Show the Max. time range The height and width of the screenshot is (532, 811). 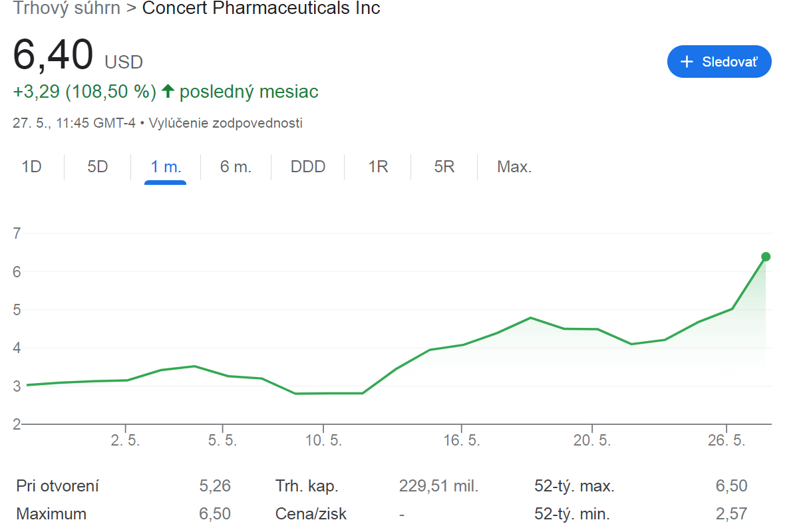(x=514, y=166)
